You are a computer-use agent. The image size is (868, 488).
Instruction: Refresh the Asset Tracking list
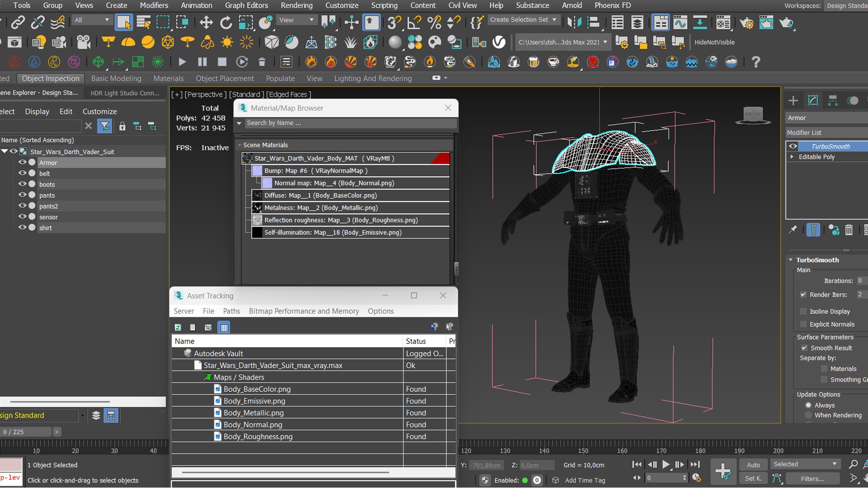(x=178, y=327)
